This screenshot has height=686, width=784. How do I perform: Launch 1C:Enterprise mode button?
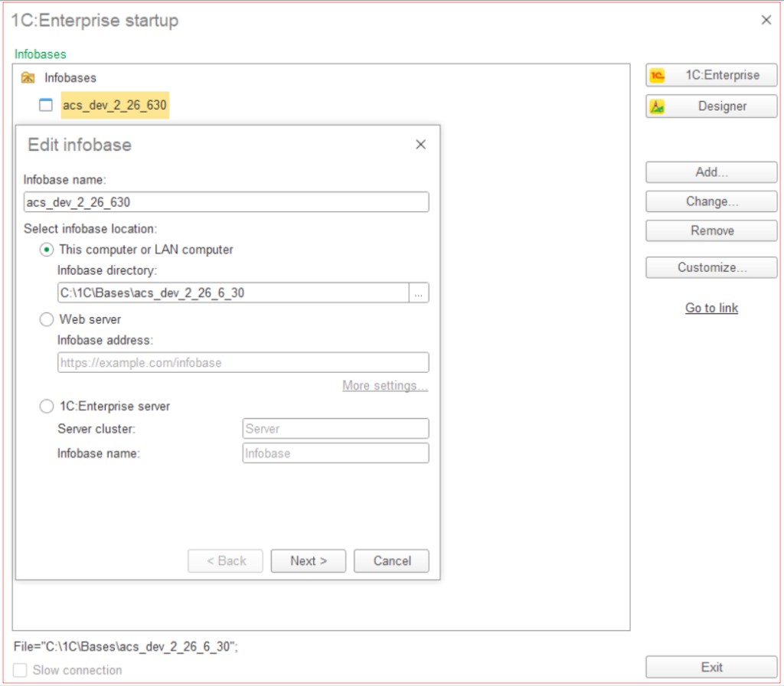(x=711, y=76)
